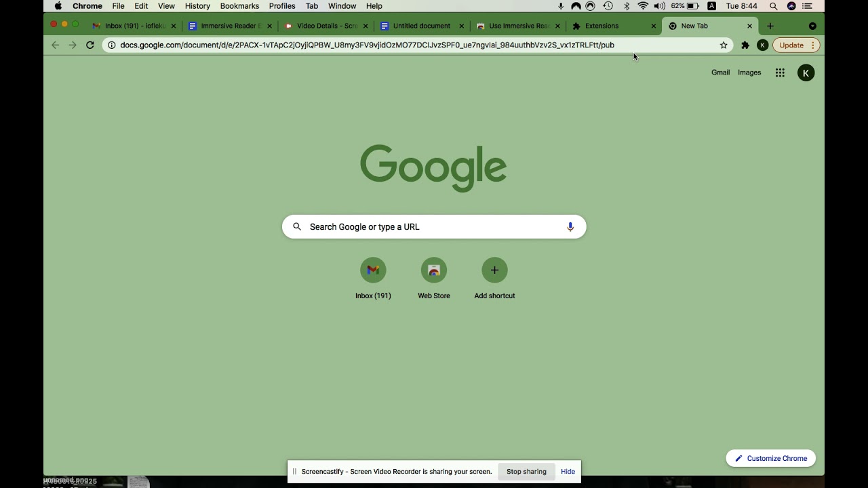The height and width of the screenshot is (488, 868).
Task: Open the Profiles menu
Action: (x=282, y=6)
